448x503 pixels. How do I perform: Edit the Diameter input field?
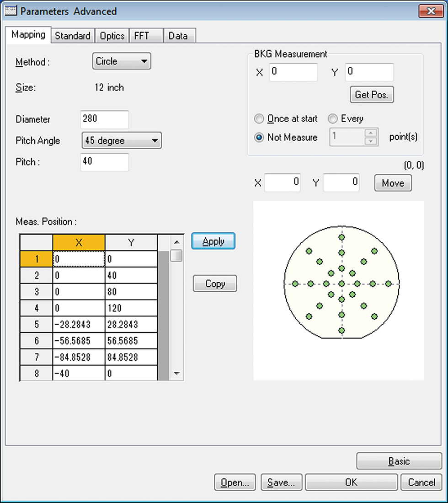[104, 119]
